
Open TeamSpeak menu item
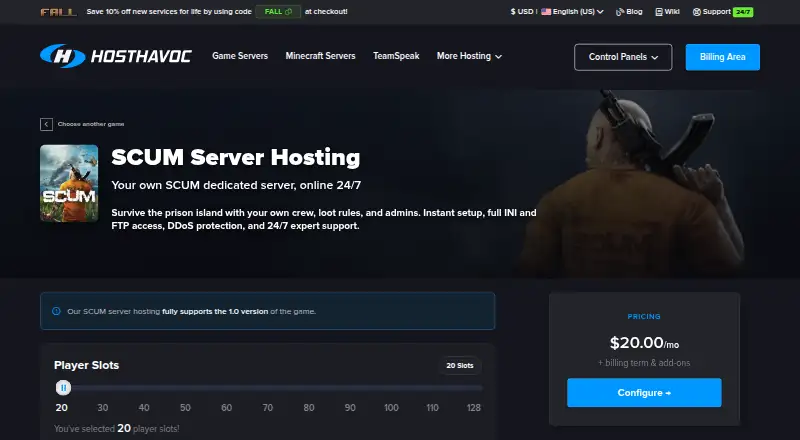pos(396,56)
